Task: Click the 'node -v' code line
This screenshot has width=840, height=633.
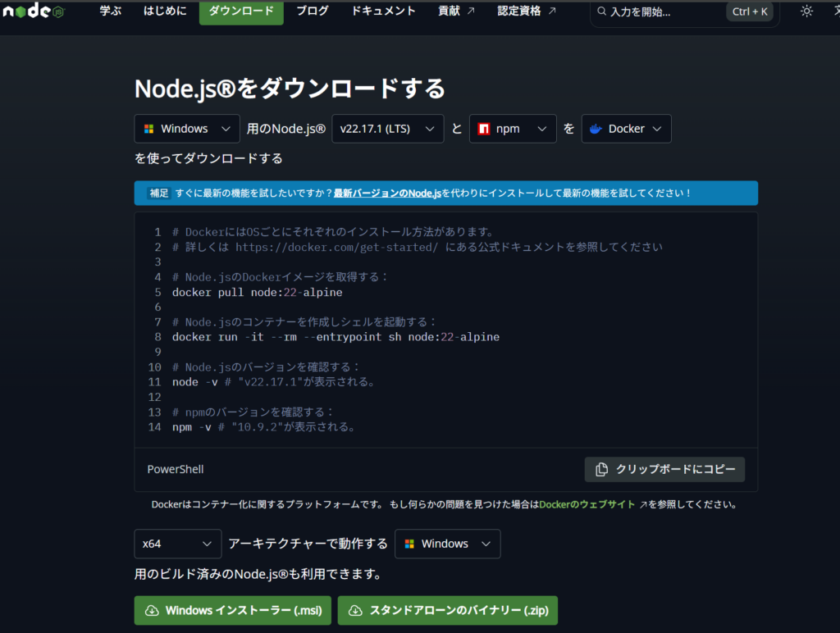Action: [x=274, y=382]
